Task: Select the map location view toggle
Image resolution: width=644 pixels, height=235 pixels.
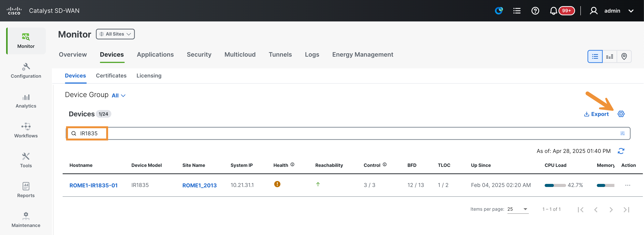Action: coord(624,56)
